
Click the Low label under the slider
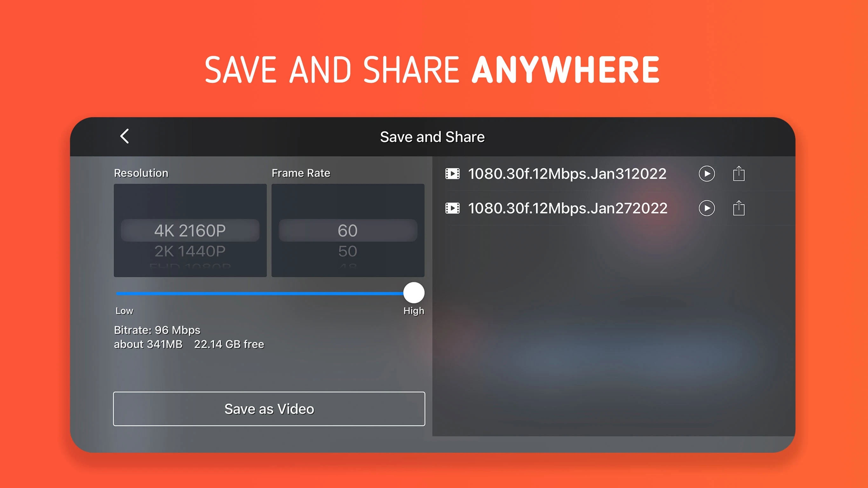124,311
